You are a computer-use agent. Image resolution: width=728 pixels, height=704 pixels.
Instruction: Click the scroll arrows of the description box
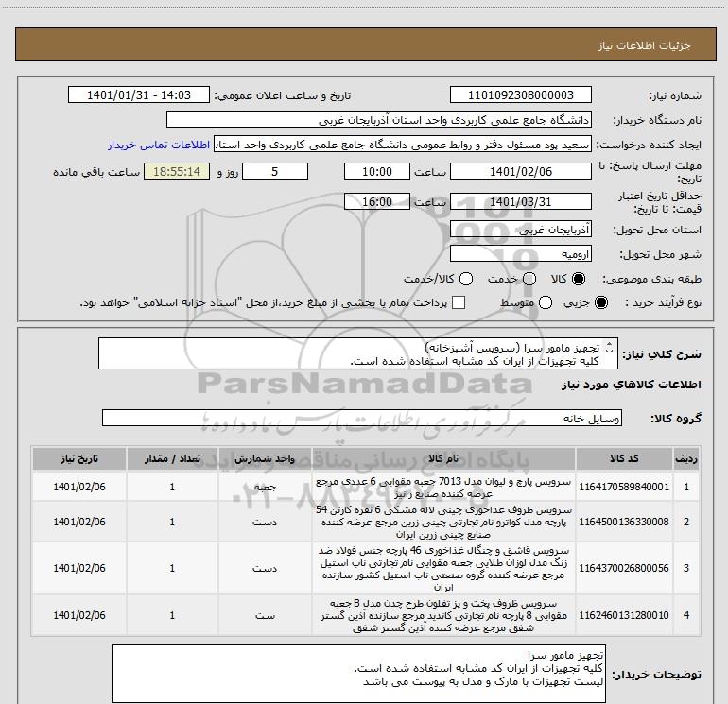610,347
